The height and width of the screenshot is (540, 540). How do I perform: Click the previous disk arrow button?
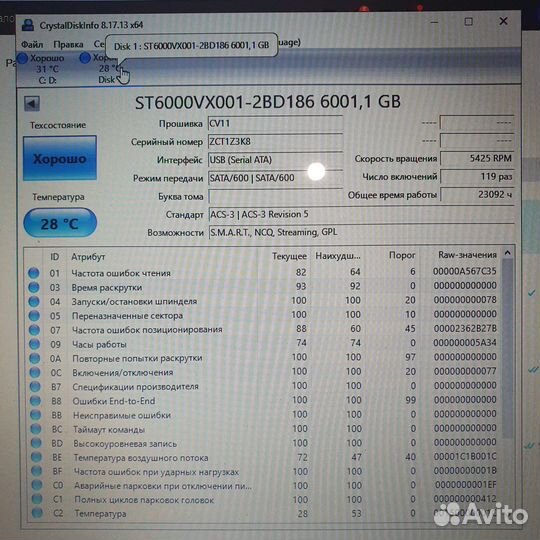(x=32, y=103)
